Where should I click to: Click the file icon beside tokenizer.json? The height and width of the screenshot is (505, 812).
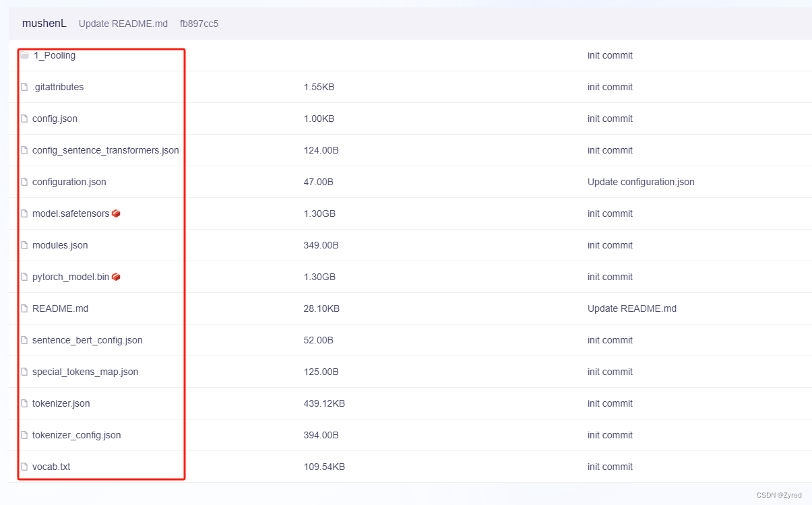tap(25, 403)
